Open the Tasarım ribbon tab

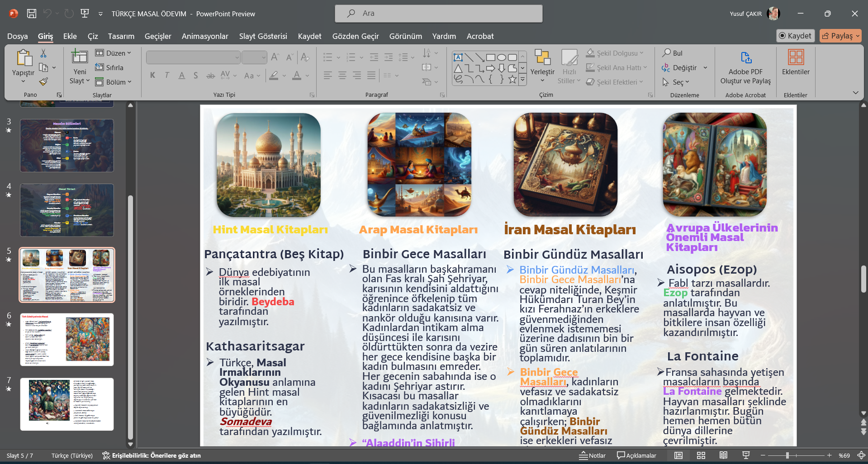tap(121, 36)
